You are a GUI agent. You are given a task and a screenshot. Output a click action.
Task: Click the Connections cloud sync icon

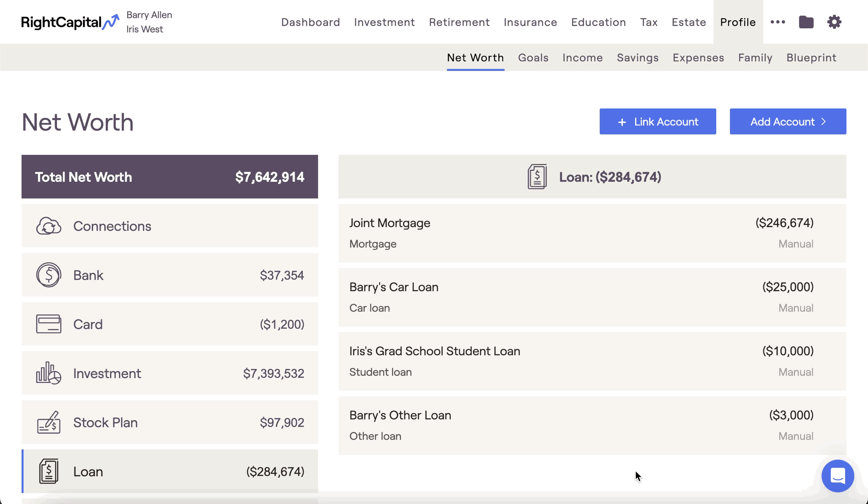[x=49, y=226]
